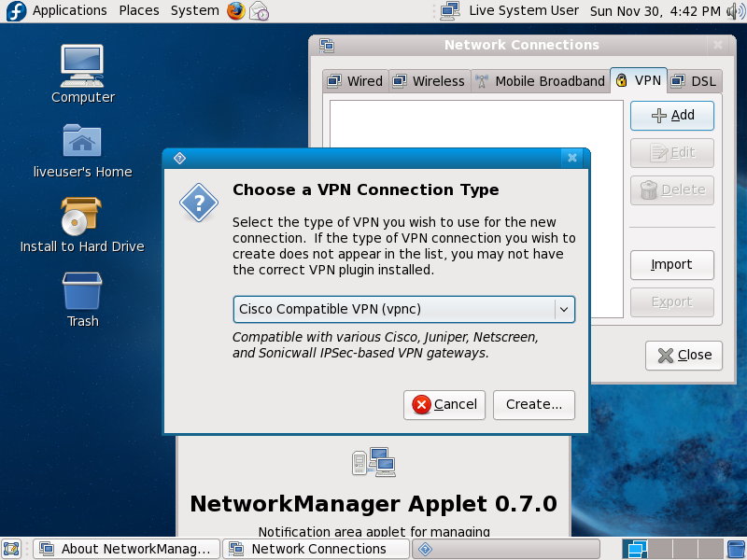The height and width of the screenshot is (560, 747).
Task: Click the Wired tab icon
Action: [x=334, y=81]
